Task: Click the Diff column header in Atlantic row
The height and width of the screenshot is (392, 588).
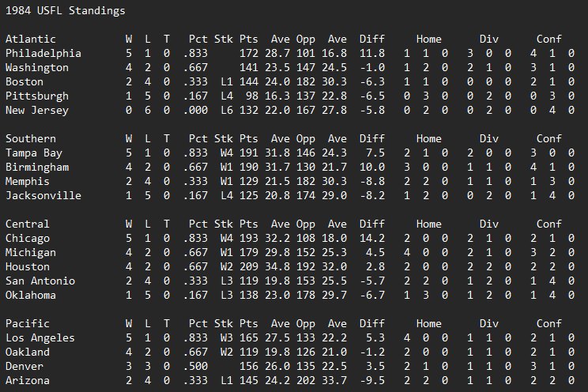Action: (372, 39)
